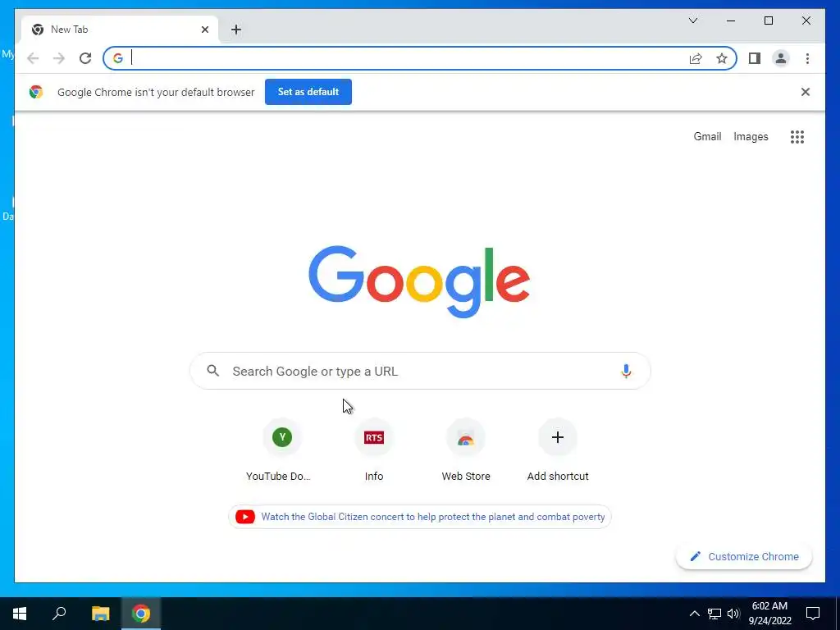Open the Google apps grid
Viewport: 840px width, 630px height.
tap(797, 137)
